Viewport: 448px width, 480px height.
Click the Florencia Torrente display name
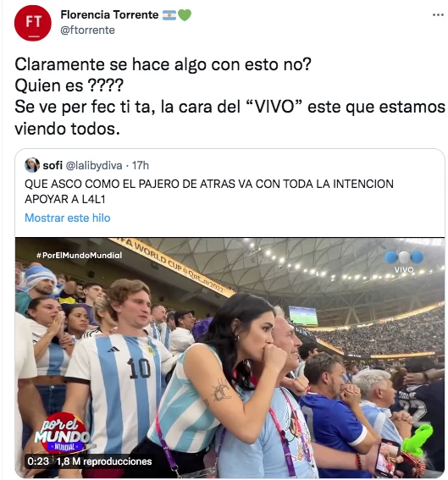pyautogui.click(x=109, y=14)
